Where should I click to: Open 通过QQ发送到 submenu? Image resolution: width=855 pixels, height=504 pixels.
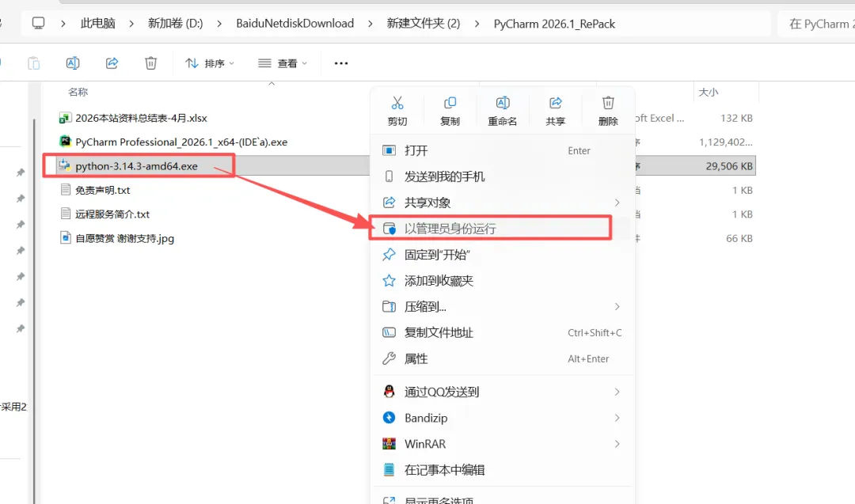502,392
